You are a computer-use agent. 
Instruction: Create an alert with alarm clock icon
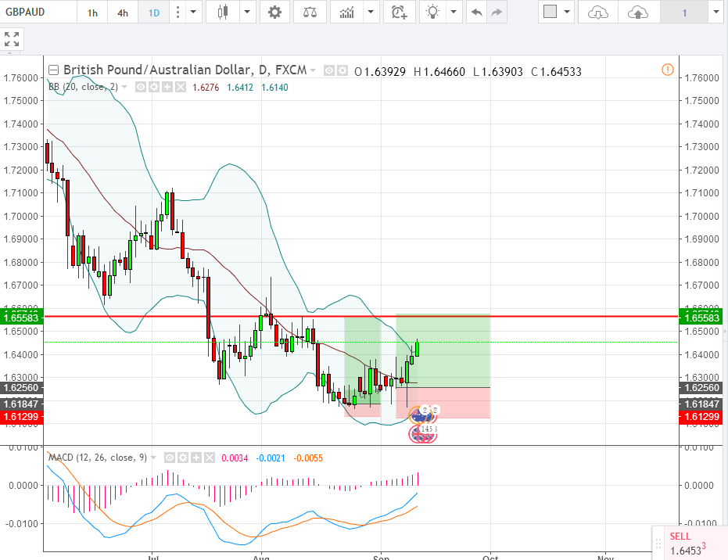tap(399, 12)
